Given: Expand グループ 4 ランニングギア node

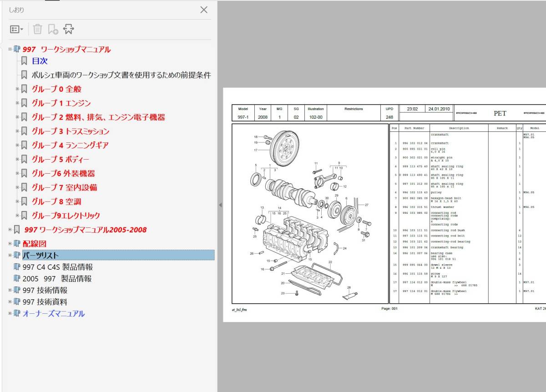Looking at the screenshot, I should click(18, 146).
